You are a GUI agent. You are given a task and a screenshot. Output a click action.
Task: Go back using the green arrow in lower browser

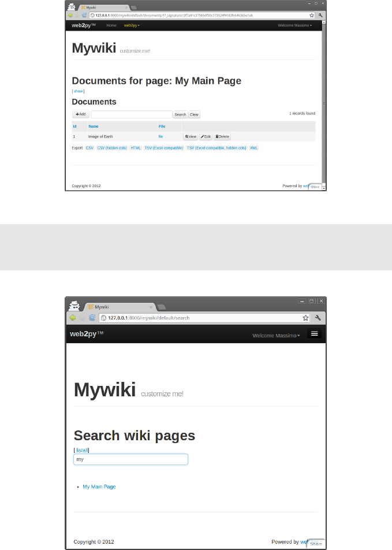pyautogui.click(x=73, y=317)
